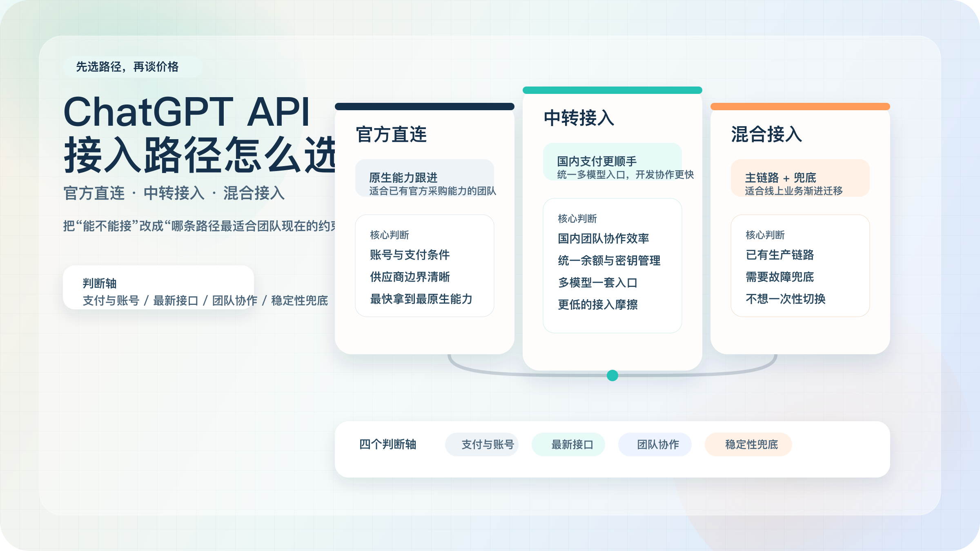Click the 官方直连 card title
The height and width of the screenshot is (551, 980).
(391, 135)
